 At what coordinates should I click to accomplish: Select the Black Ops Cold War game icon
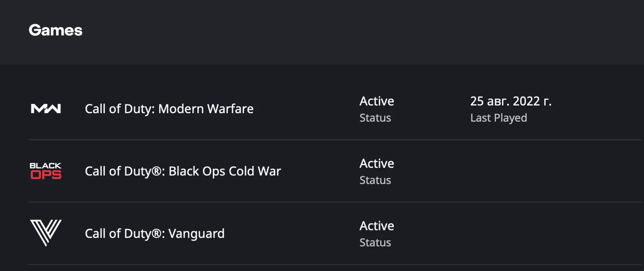pyautogui.click(x=45, y=171)
